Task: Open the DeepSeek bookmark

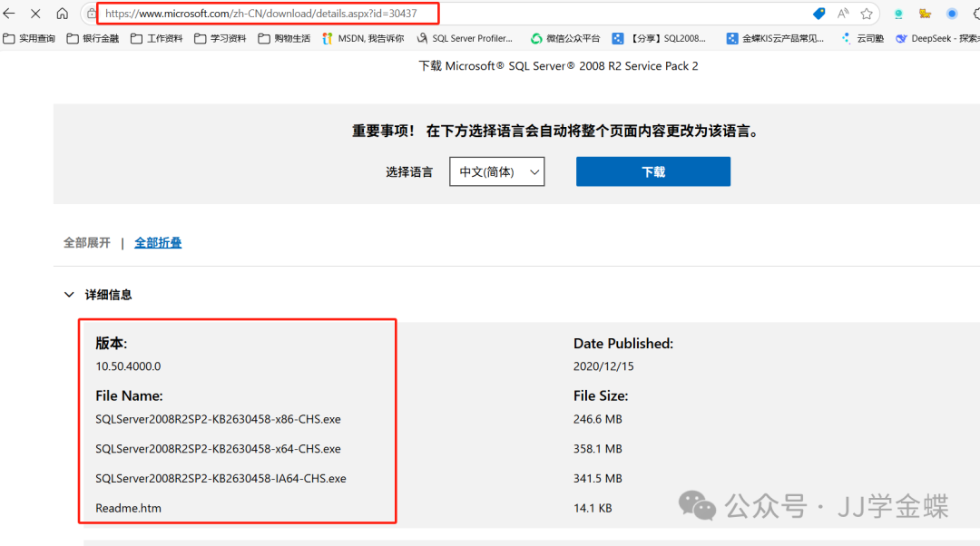Action: (936, 38)
